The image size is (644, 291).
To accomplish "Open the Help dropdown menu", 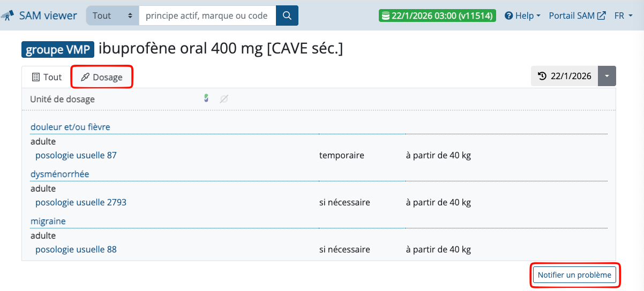I will click(x=522, y=16).
